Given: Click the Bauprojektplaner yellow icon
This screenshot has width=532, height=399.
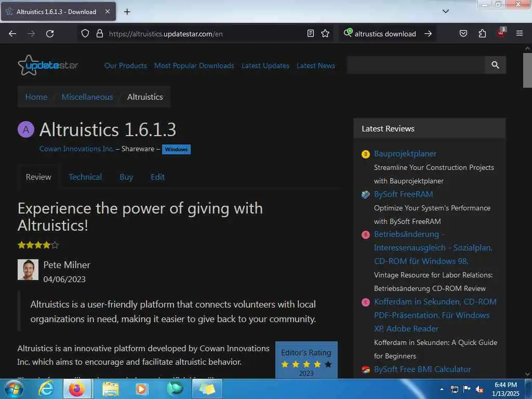Looking at the screenshot, I should [x=365, y=154].
